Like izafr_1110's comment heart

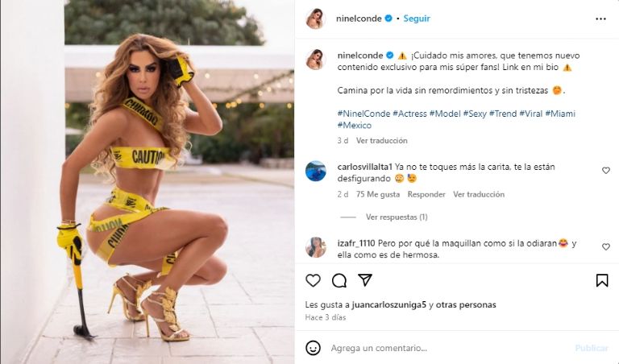(x=605, y=247)
